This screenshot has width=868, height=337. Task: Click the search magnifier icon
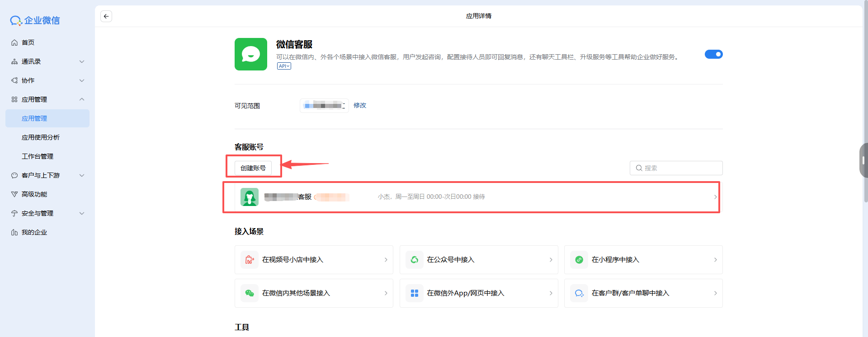[x=639, y=168]
